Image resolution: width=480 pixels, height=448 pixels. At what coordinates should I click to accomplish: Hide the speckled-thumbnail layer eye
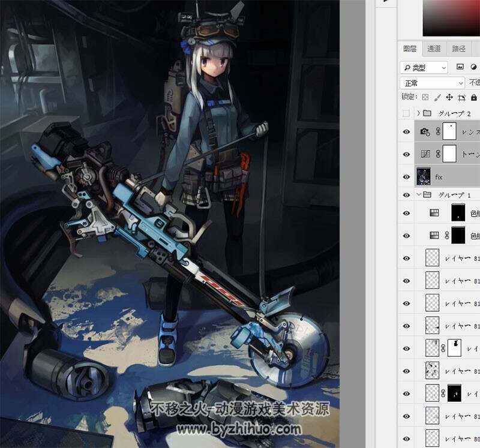406,371
